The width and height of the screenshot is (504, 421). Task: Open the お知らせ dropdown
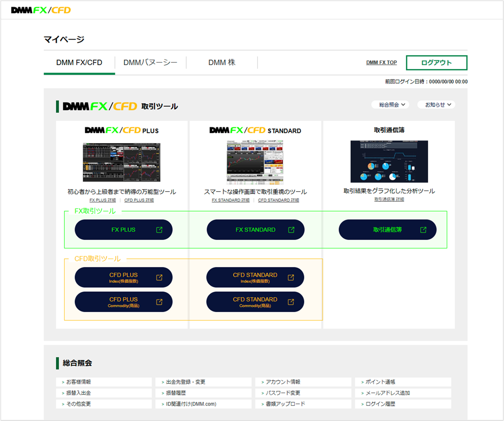(x=436, y=104)
